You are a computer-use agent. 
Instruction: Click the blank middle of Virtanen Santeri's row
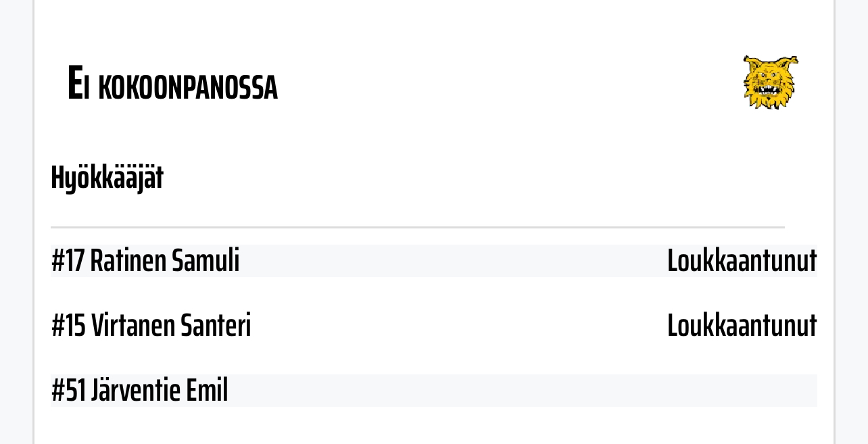(x=460, y=326)
